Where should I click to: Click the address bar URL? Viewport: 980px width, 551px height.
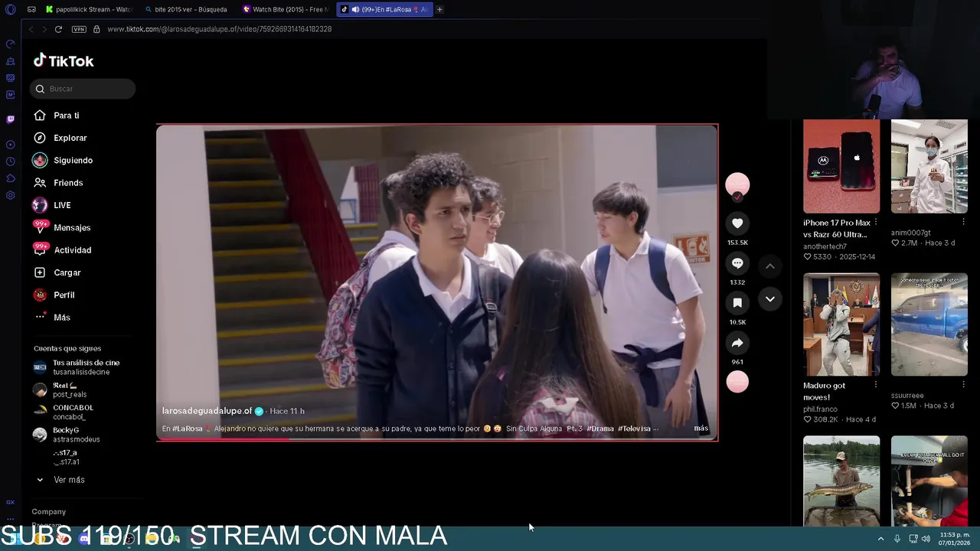tap(219, 29)
